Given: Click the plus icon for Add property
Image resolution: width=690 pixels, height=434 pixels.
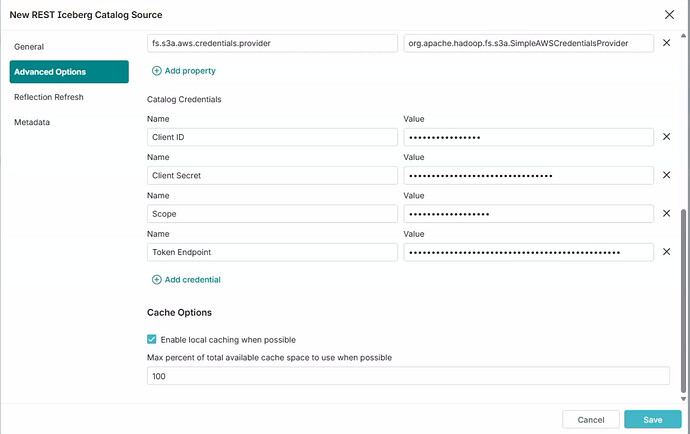Looking at the screenshot, I should [x=157, y=71].
